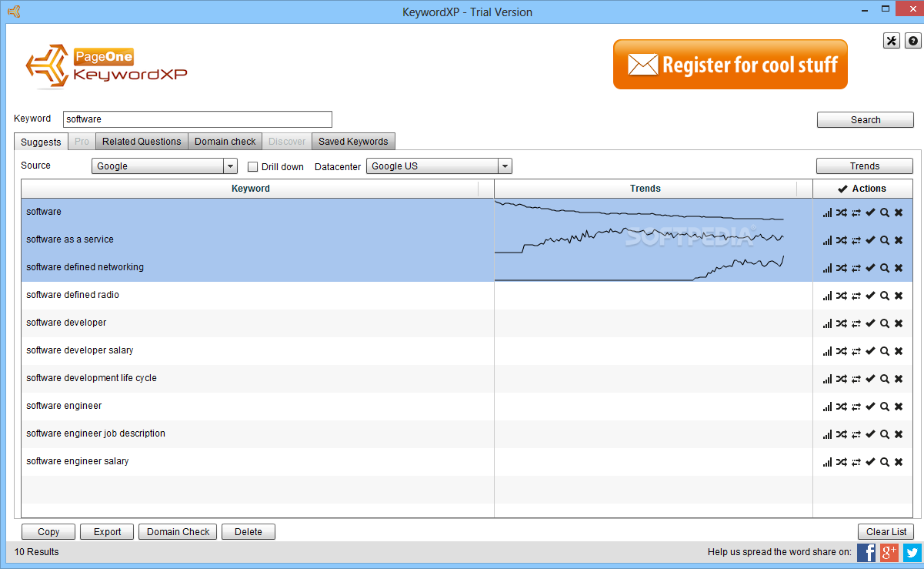Click the signal bars icon for 'software development life cycle'

click(x=827, y=379)
